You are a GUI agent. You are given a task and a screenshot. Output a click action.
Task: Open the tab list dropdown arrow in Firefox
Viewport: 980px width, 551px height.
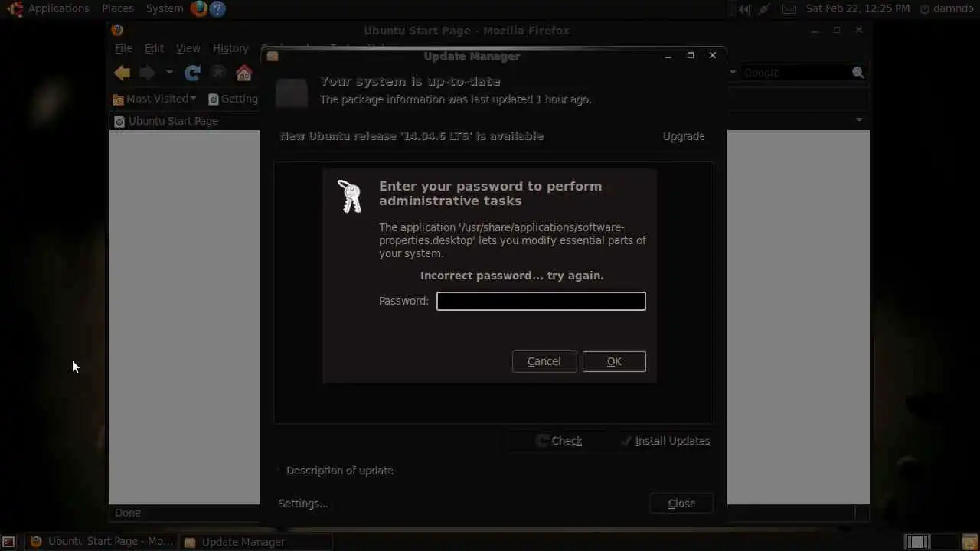(x=859, y=120)
